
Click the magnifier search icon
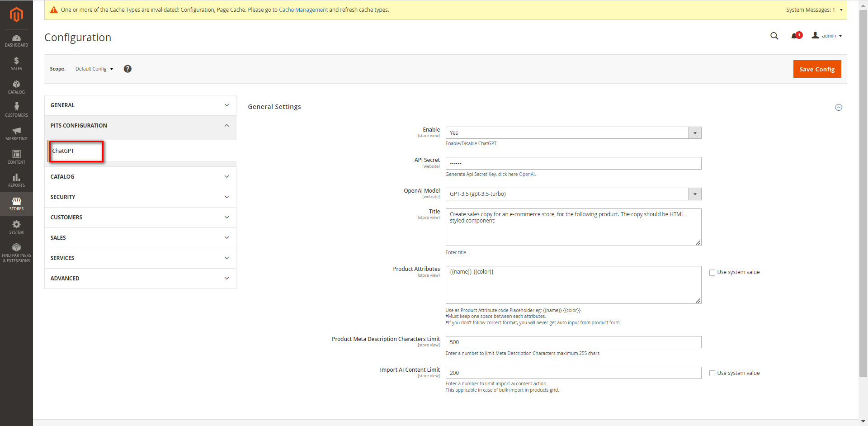pyautogui.click(x=774, y=36)
